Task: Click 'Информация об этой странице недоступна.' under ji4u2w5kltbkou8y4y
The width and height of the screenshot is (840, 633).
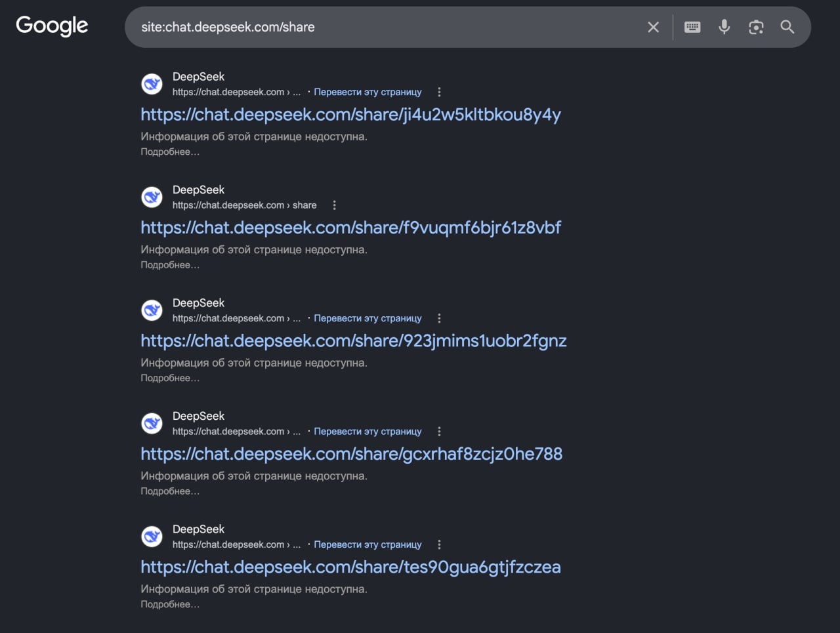Action: coord(254,136)
